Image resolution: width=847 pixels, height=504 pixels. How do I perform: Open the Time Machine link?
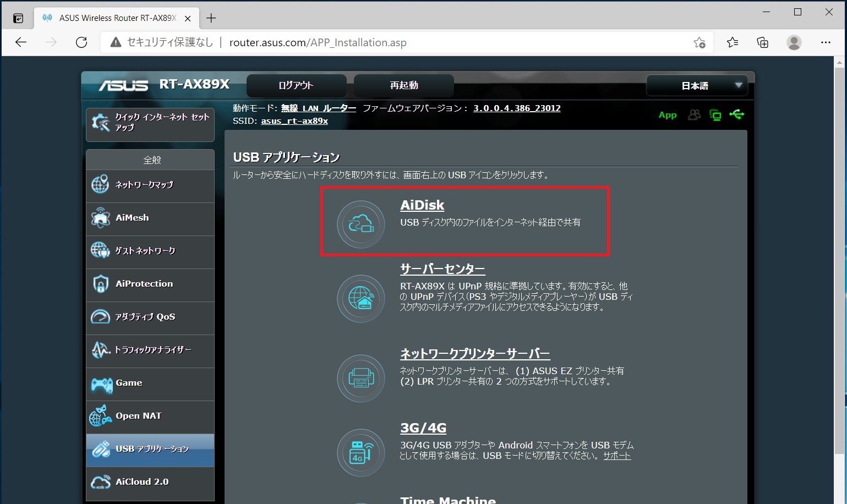[x=448, y=500]
